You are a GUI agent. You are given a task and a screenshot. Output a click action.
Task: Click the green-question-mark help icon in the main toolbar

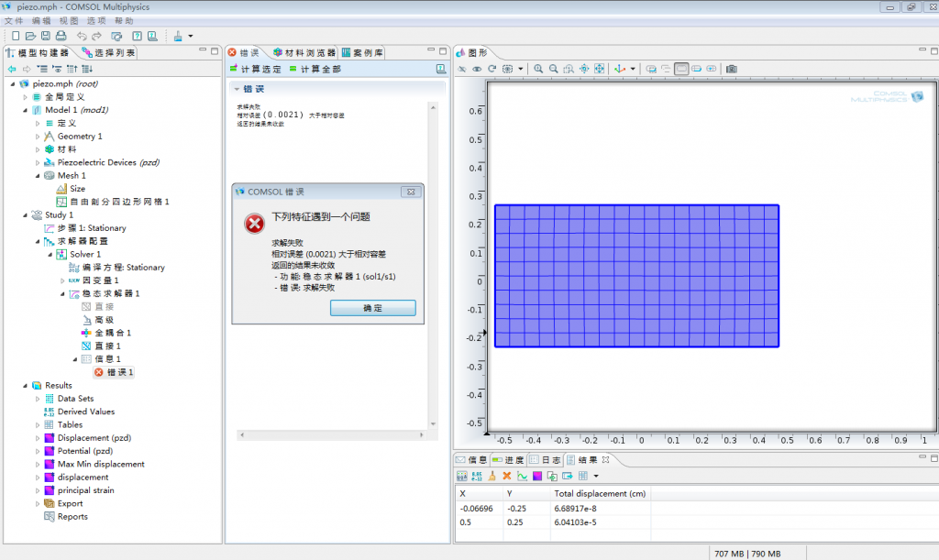(138, 36)
